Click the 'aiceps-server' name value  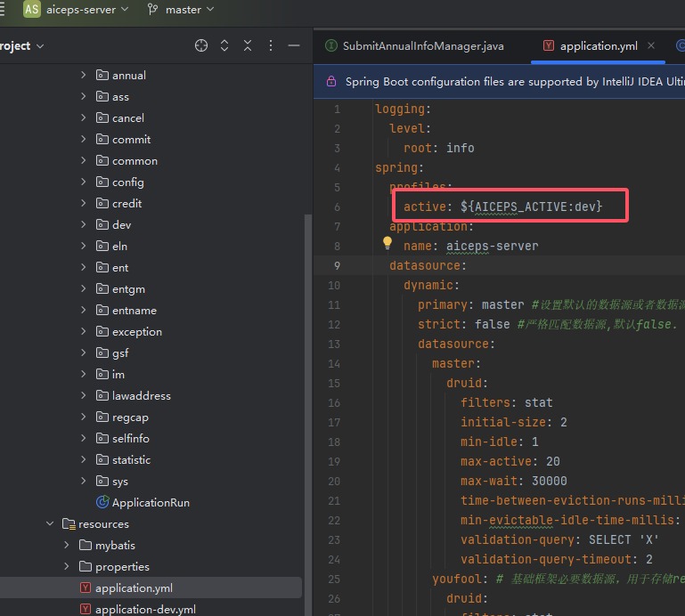pyautogui.click(x=492, y=247)
